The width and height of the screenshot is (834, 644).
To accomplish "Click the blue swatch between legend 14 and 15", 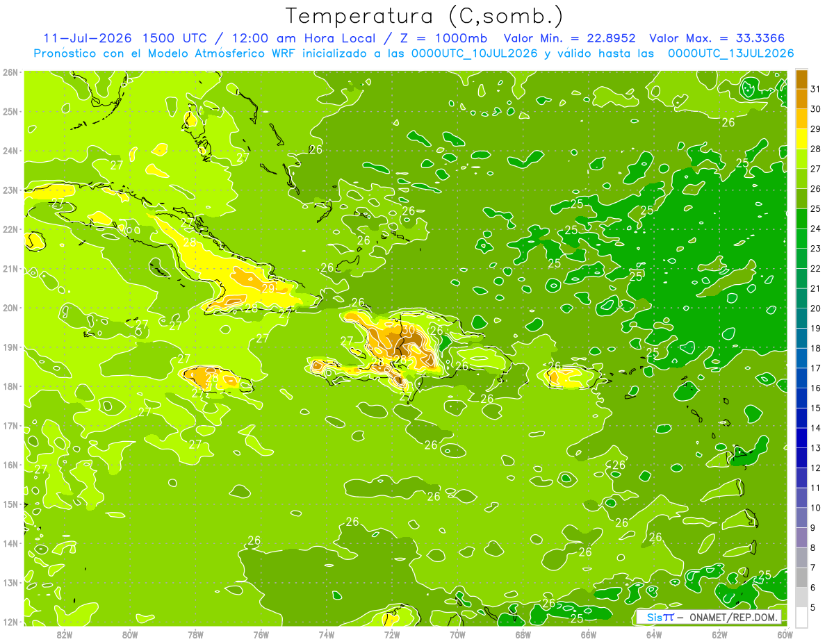I will pyautogui.click(x=801, y=418).
